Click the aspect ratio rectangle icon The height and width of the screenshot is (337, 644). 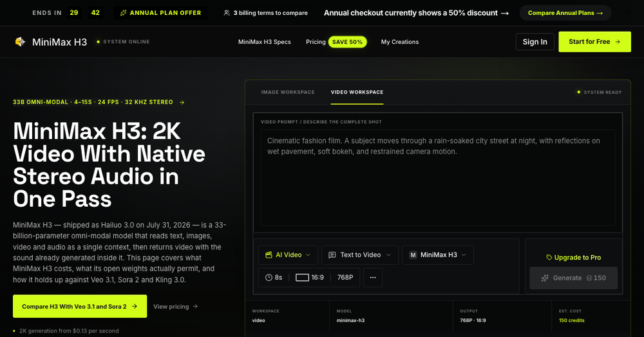click(x=302, y=278)
